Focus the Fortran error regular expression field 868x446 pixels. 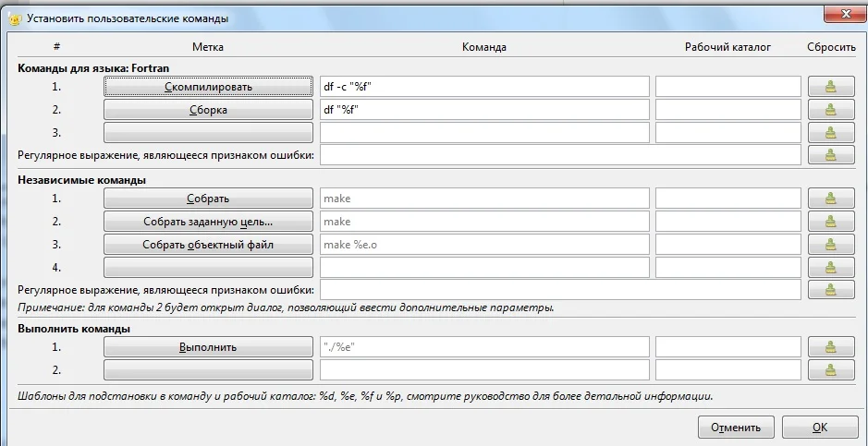(x=560, y=155)
